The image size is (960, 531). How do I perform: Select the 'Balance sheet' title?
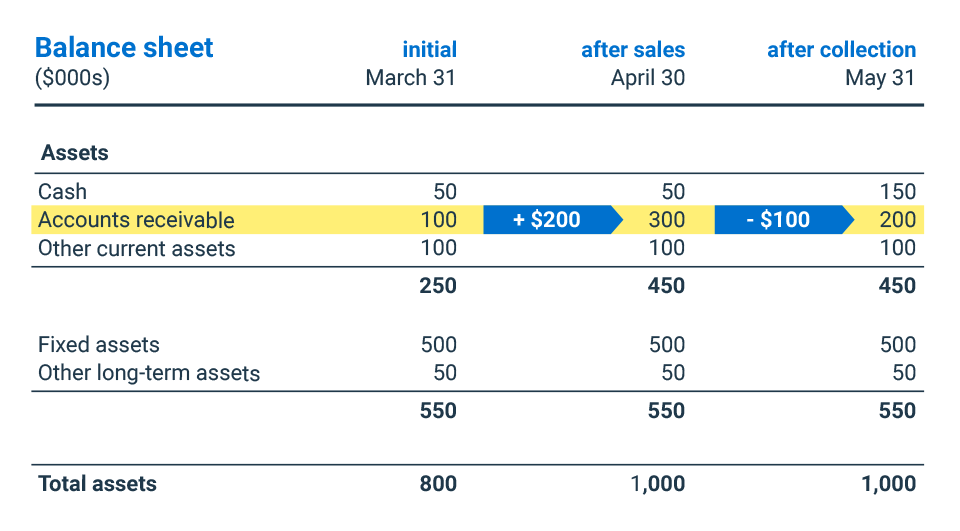tap(124, 48)
